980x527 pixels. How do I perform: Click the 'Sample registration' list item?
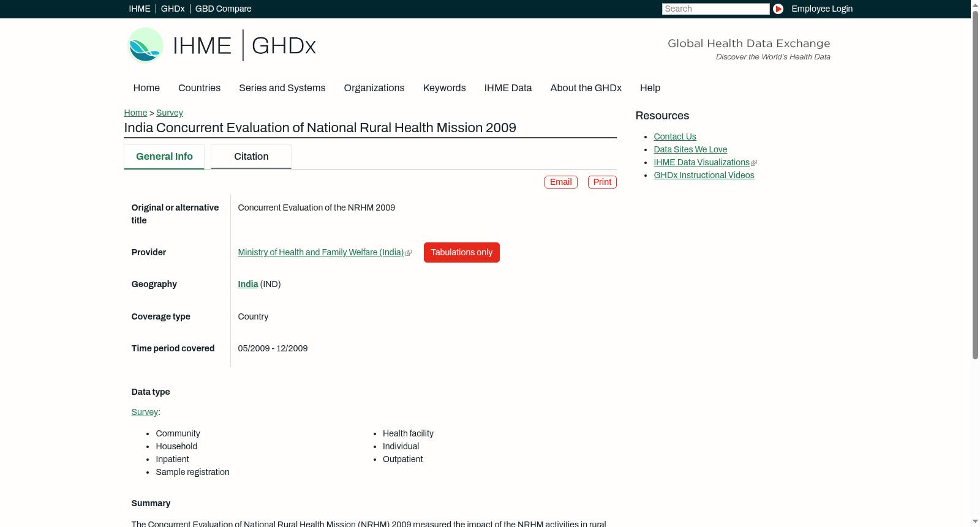coord(192,472)
